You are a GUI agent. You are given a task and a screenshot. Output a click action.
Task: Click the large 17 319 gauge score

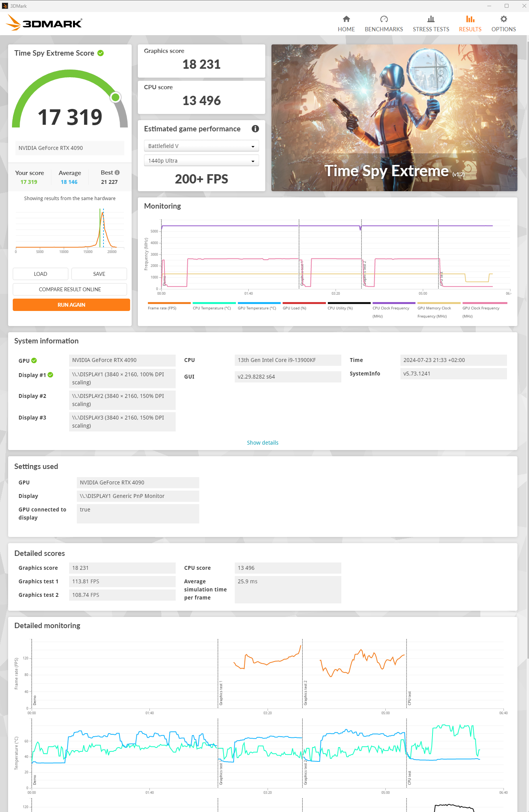pos(70,117)
